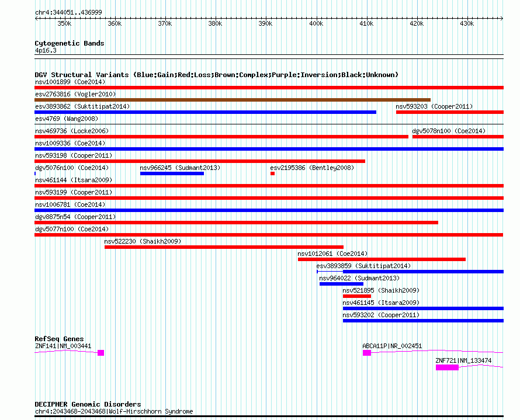520x420 pixels.
Task: Click the 4p16.3 cytogenetic band label
Action: pos(46,51)
